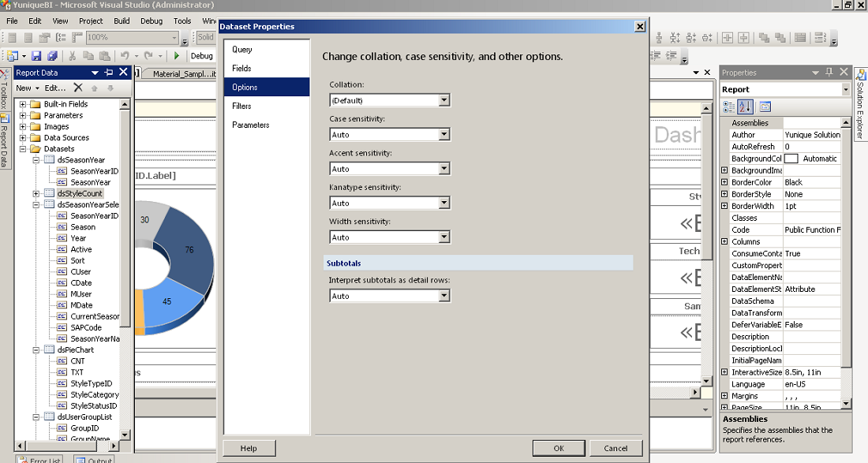Click the Paste clipboard icon in the toolbar

(105, 56)
